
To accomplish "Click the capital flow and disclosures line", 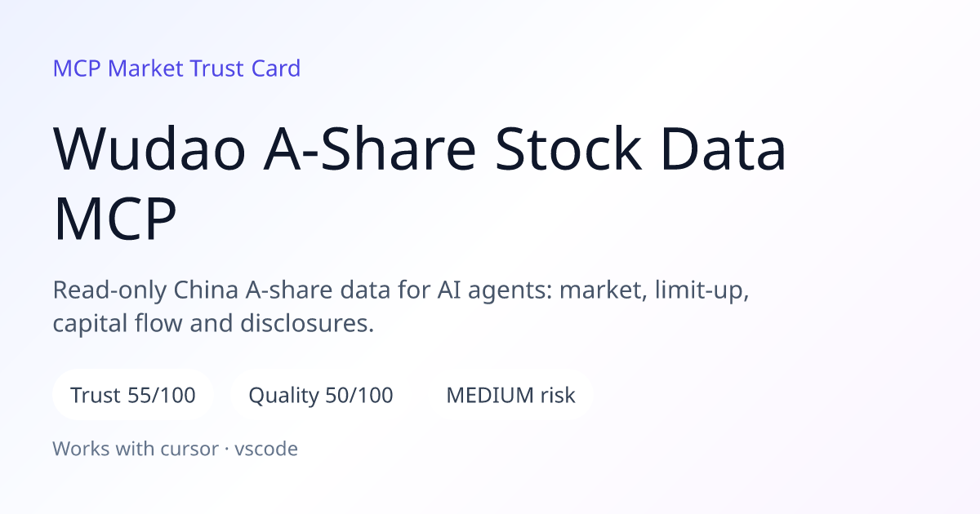I will (213, 324).
